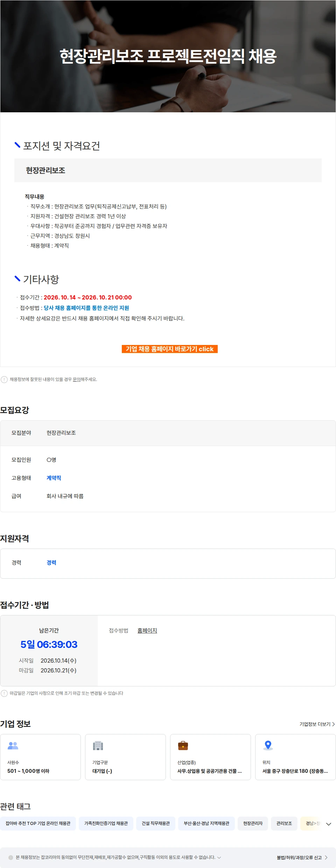Image resolution: width=336 pixels, height=868 pixels.
Task: Click the 현장관리보조 프로젝트전임직 채용 banner image
Action: tap(168, 56)
